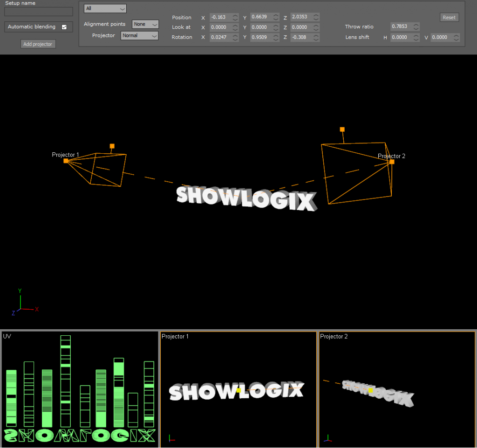Click the Rotation label
The height and width of the screenshot is (448, 477).
pos(182,37)
